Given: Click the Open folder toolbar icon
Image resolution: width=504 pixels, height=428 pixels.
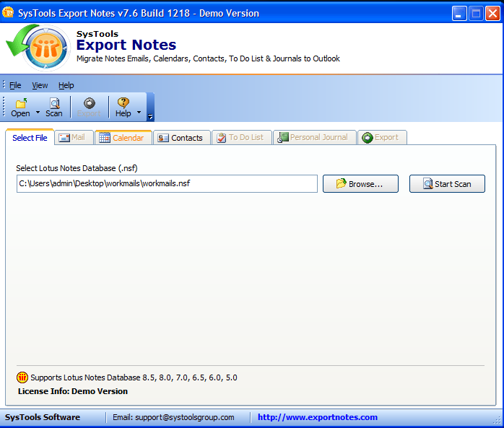Looking at the screenshot, I should click(20, 103).
